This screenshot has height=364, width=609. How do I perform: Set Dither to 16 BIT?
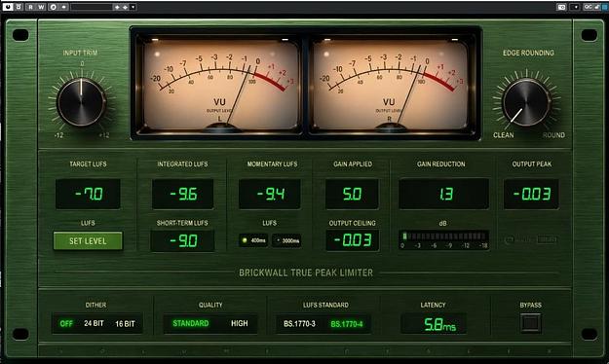pyautogui.click(x=125, y=324)
